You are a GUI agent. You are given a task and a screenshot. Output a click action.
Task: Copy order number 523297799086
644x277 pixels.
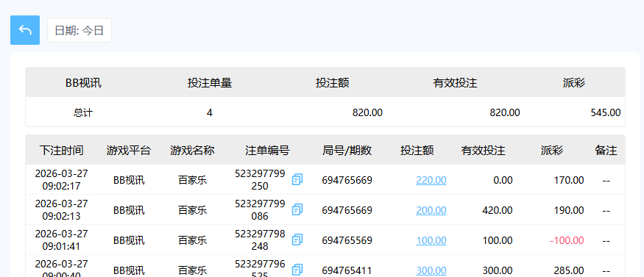coord(297,210)
